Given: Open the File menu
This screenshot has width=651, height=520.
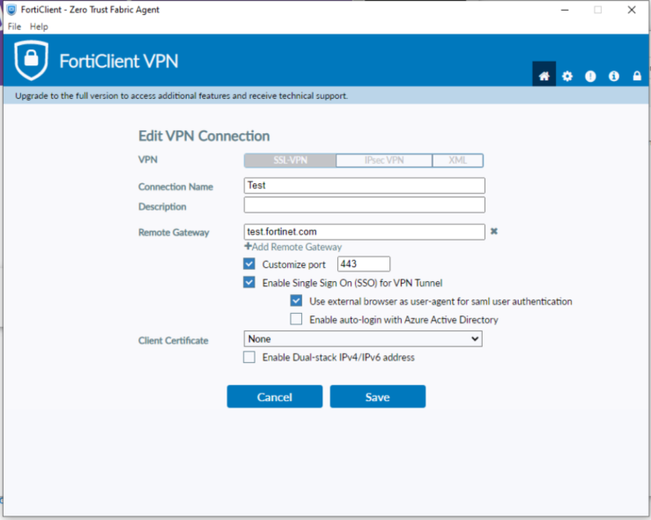Looking at the screenshot, I should coord(15,27).
